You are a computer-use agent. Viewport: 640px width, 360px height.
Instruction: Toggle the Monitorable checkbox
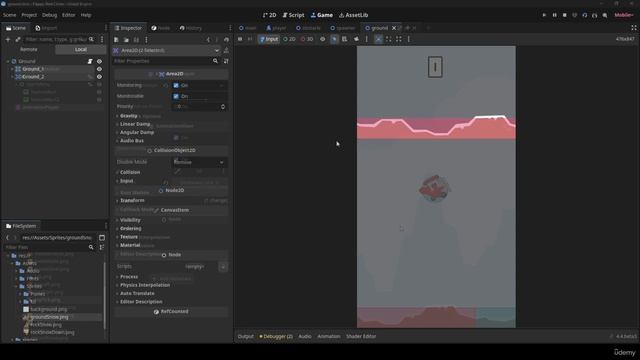click(x=176, y=96)
